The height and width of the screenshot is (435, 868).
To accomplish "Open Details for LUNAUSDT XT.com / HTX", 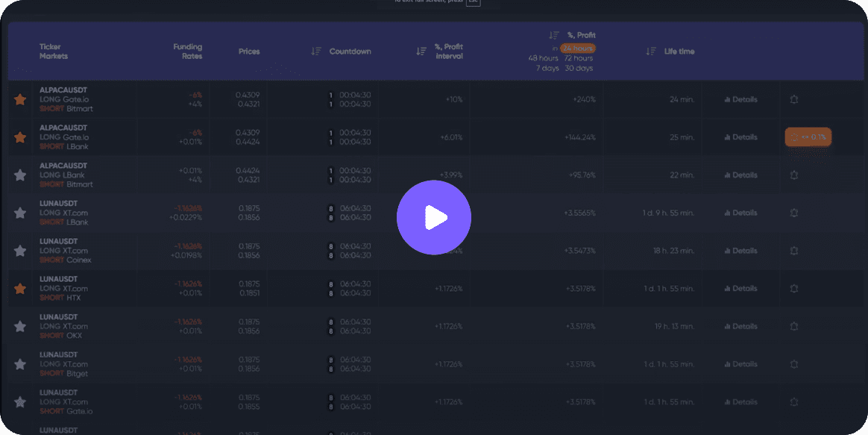I will 740,289.
